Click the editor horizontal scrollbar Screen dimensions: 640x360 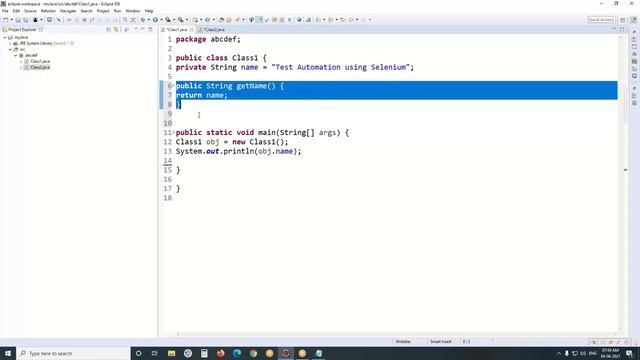(396, 334)
